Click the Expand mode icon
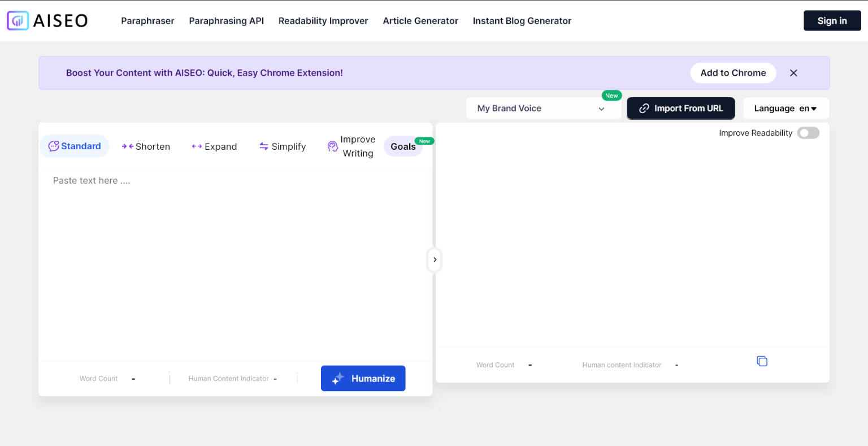The height and width of the screenshot is (446, 868). (x=197, y=146)
